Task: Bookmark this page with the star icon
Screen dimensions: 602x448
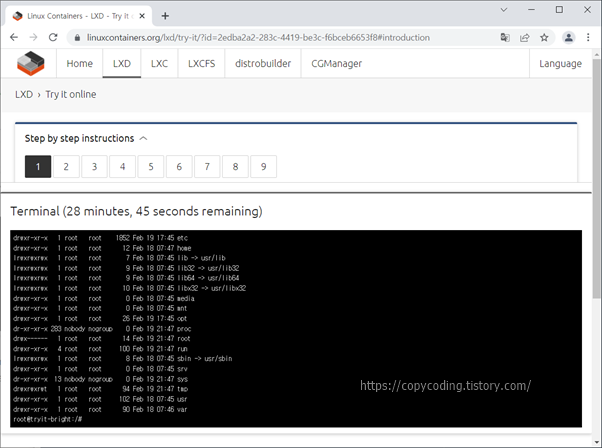Action: tap(544, 37)
